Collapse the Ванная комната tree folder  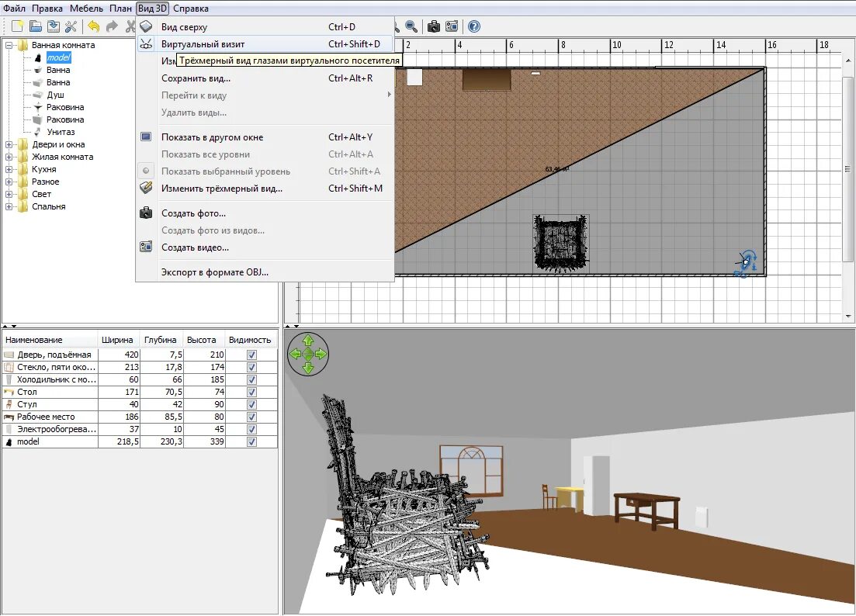9,45
